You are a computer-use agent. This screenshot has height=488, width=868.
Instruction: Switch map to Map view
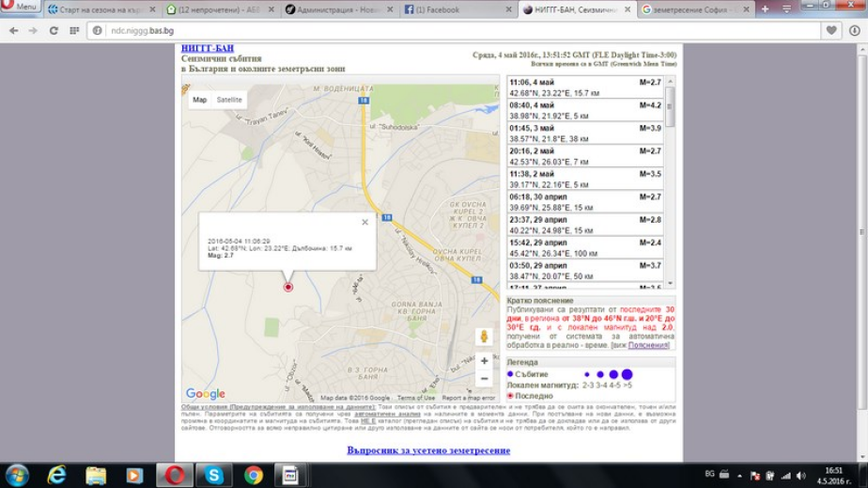coord(200,100)
